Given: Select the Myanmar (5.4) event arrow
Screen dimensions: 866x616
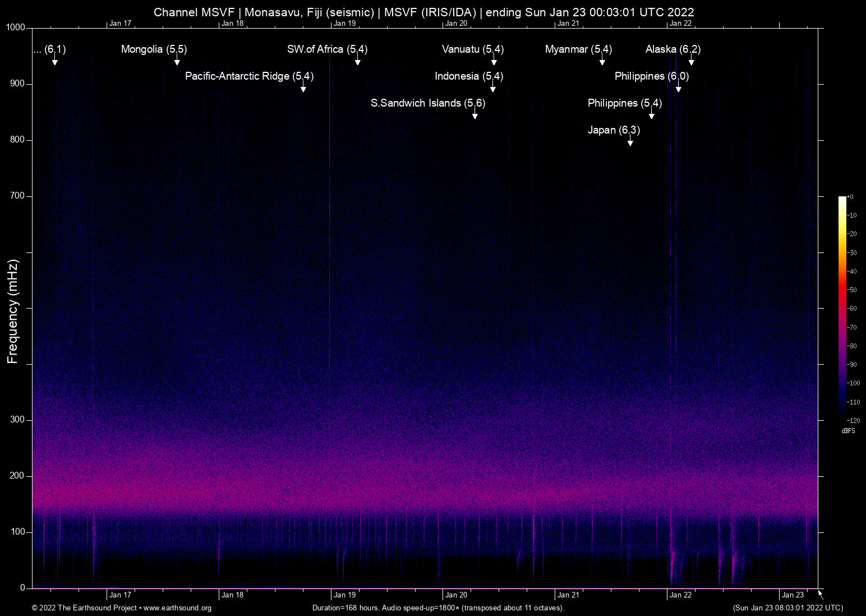Looking at the screenshot, I should tap(602, 62).
